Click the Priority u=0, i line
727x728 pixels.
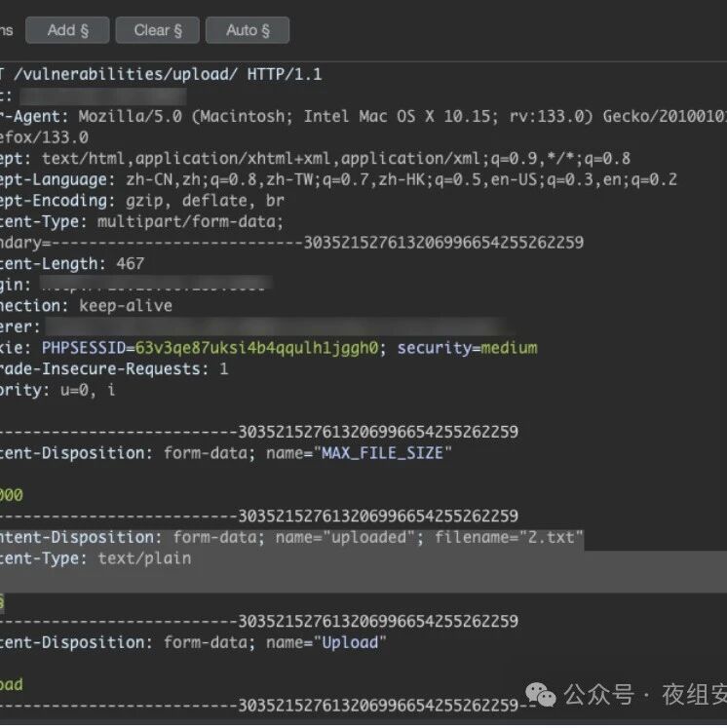(x=57, y=390)
